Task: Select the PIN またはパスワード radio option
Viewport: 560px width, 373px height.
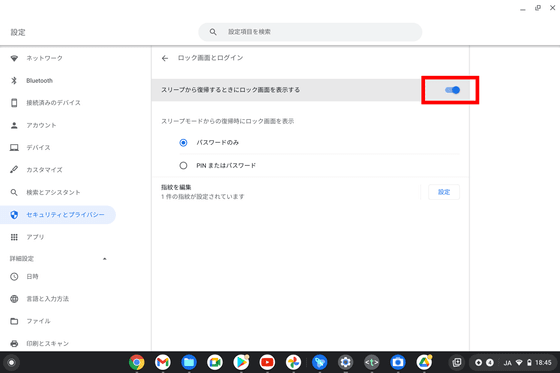Action: (183, 166)
